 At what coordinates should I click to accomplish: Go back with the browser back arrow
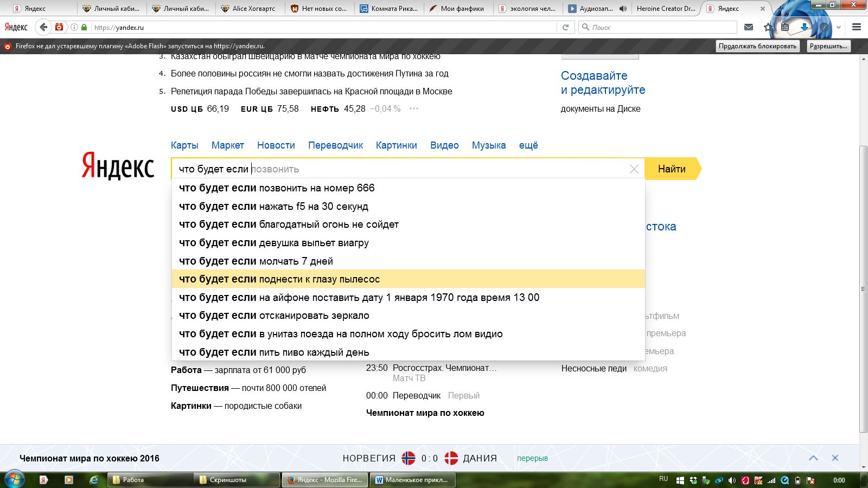click(43, 27)
